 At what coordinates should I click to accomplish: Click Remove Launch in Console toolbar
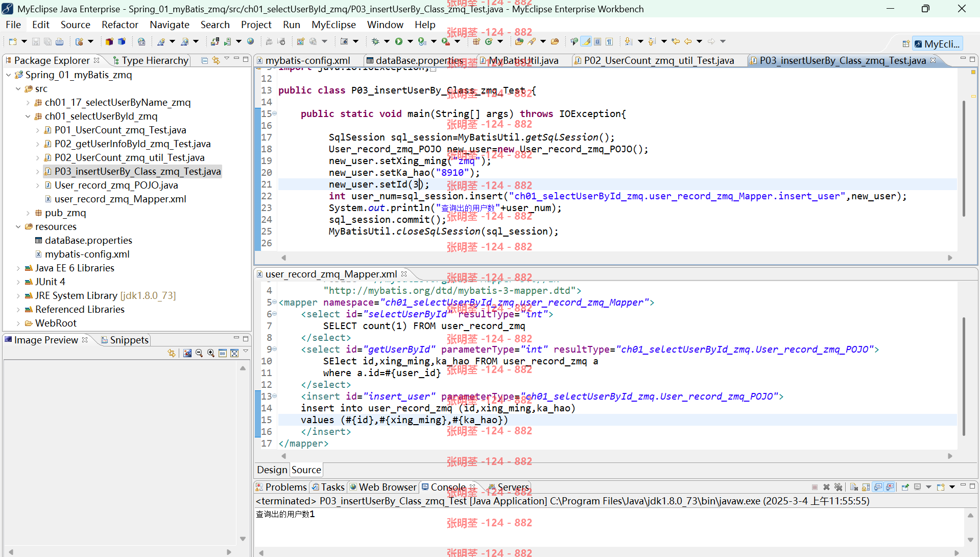click(x=826, y=487)
